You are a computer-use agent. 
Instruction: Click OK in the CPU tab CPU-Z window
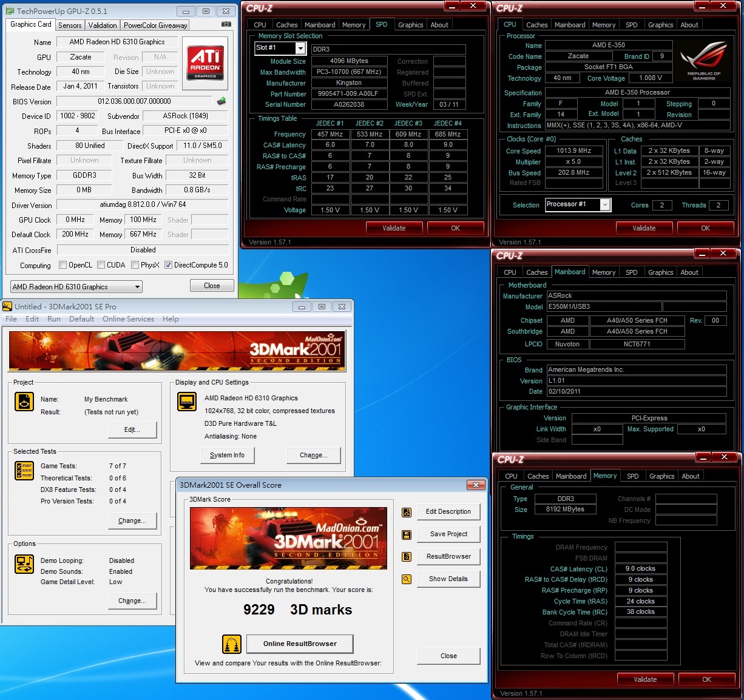pos(705,228)
